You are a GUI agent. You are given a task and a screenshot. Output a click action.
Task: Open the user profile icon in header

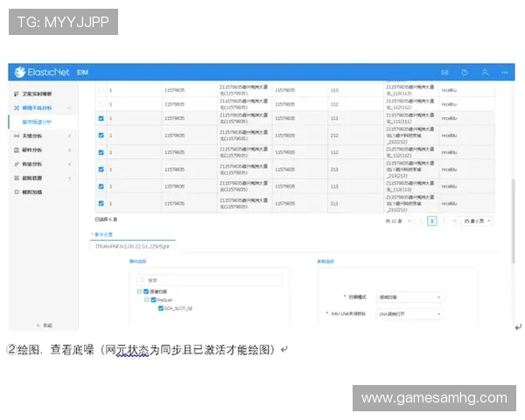pos(485,73)
